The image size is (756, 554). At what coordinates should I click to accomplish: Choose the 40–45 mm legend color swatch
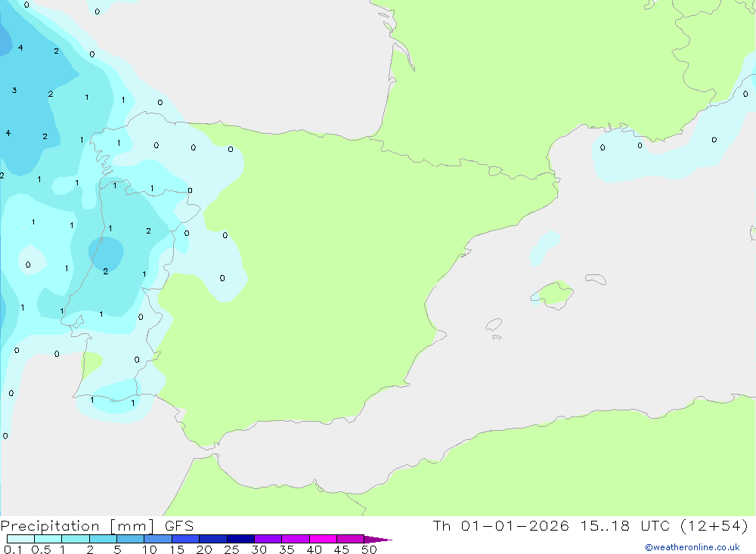tap(323, 539)
